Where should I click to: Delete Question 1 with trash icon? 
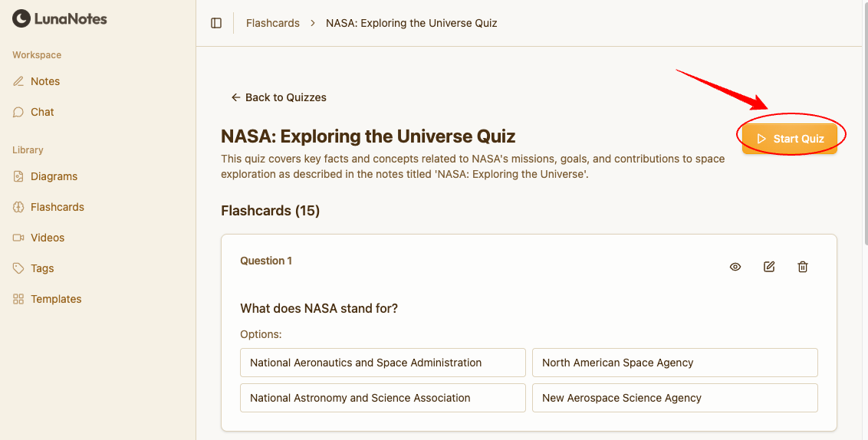point(803,267)
